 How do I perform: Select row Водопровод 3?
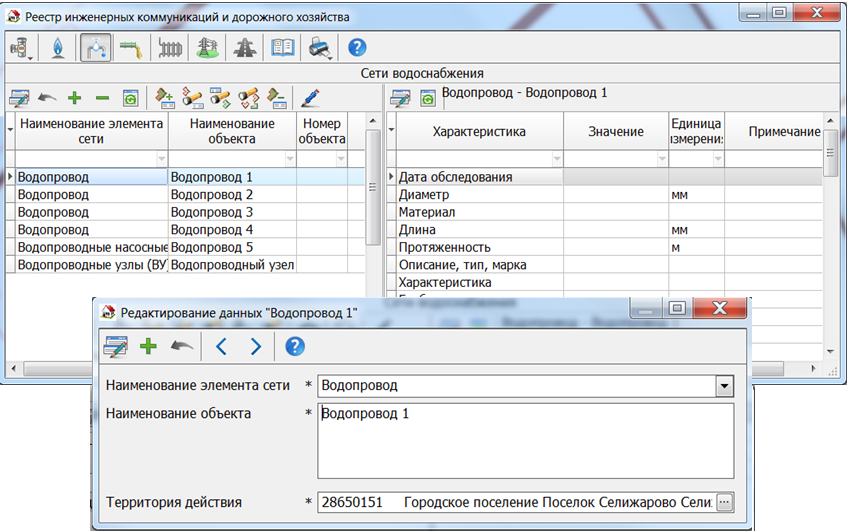[185, 212]
